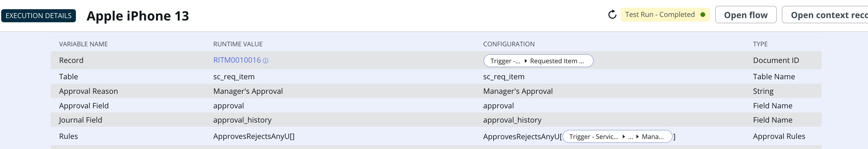Click the arrow in the Record configuration pill
This screenshot has width=868, height=149.
coord(525,61)
